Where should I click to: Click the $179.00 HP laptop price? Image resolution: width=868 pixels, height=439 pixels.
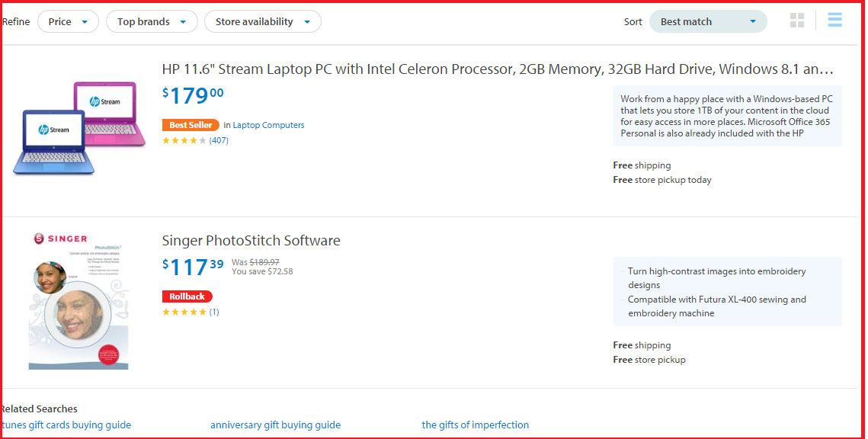click(x=193, y=96)
